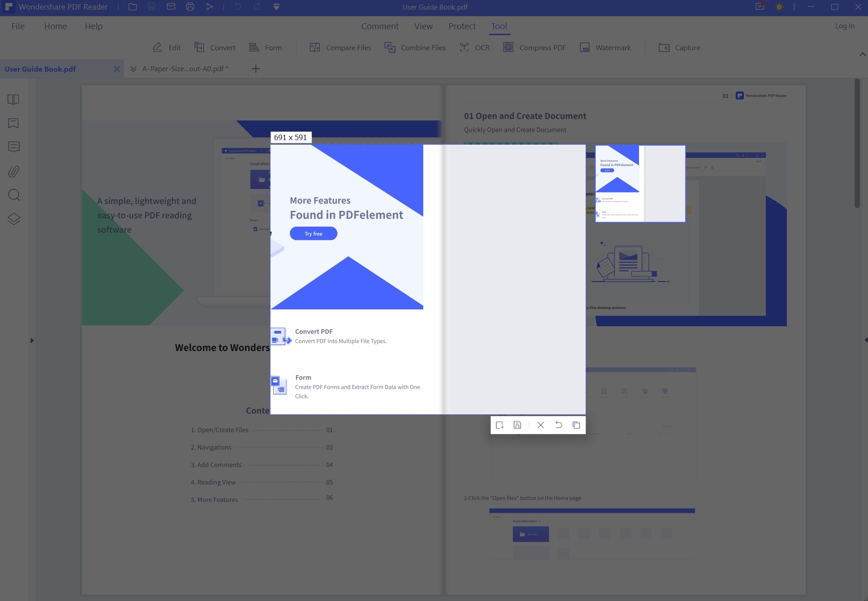Click '3. Add Comments' contents entry
868x601 pixels.
coord(262,465)
